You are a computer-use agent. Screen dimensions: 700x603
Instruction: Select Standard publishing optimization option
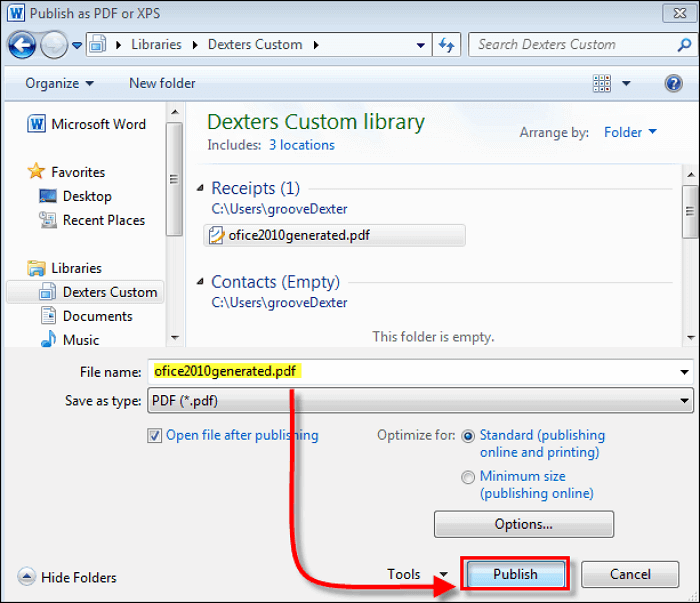(x=468, y=436)
